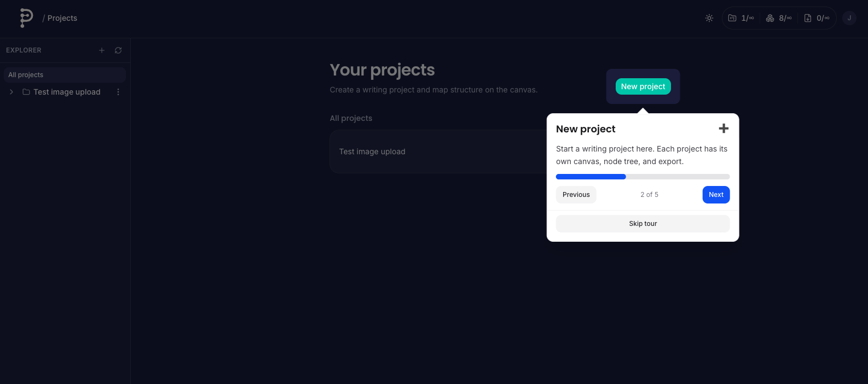Open the Test image upload three-dot menu

tap(118, 92)
